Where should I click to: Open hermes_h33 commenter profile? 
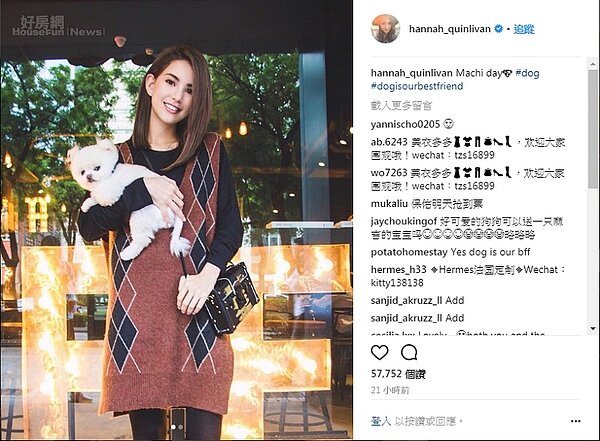pos(398,270)
